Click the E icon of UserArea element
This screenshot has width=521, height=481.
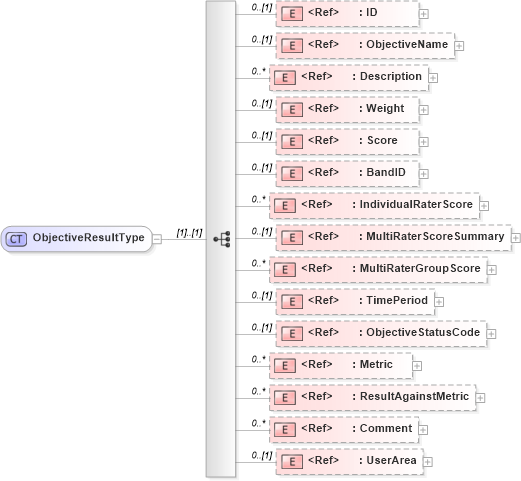click(x=292, y=462)
